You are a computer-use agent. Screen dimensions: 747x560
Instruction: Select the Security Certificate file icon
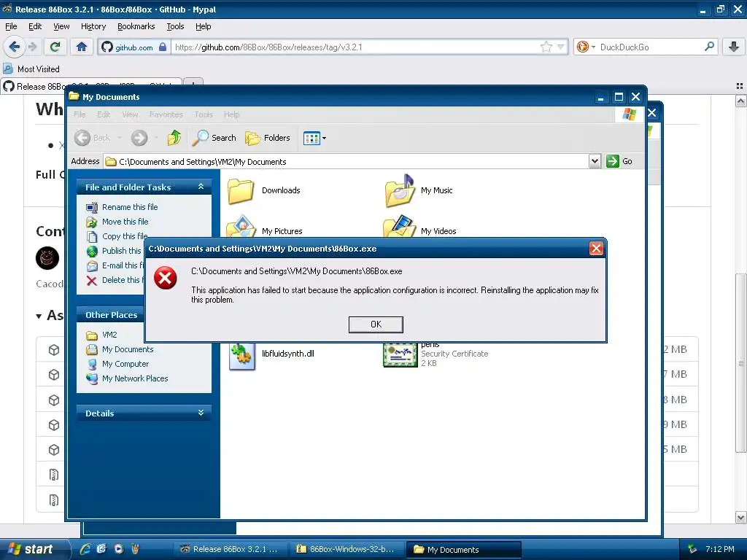tap(400, 355)
